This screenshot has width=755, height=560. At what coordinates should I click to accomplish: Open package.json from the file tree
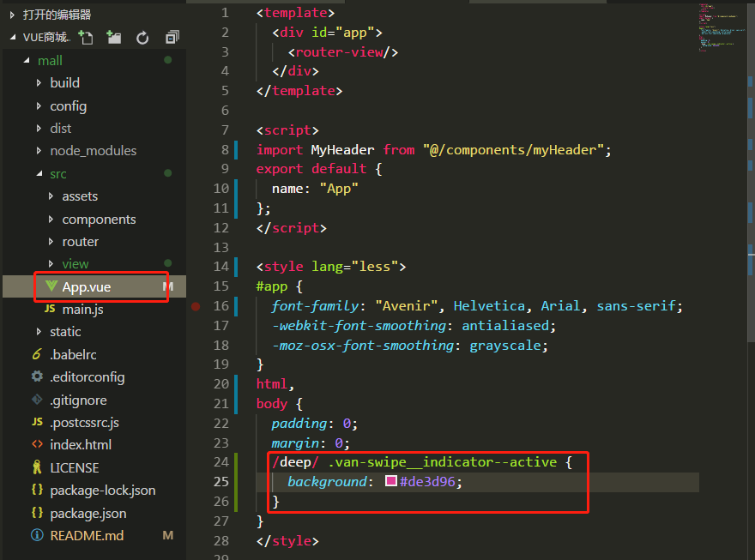pos(88,513)
